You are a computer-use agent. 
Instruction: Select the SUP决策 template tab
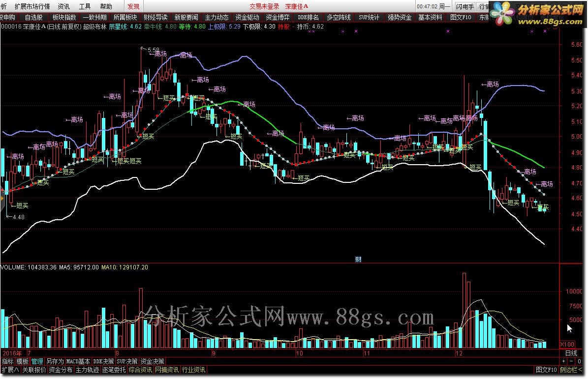pyautogui.click(x=127, y=361)
